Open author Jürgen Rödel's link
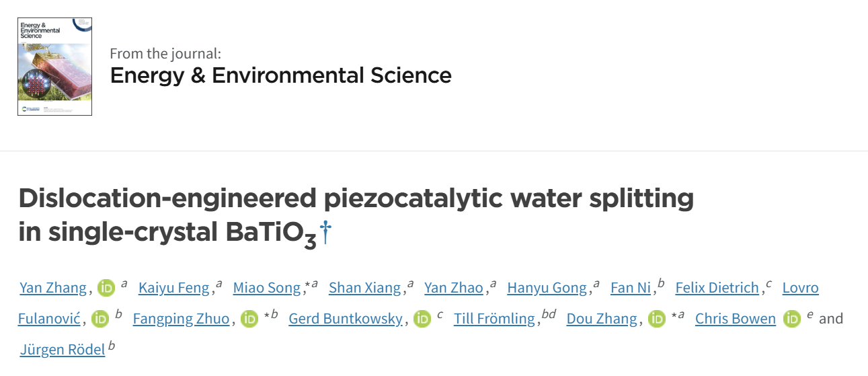Image resolution: width=868 pixels, height=376 pixels. [x=63, y=350]
